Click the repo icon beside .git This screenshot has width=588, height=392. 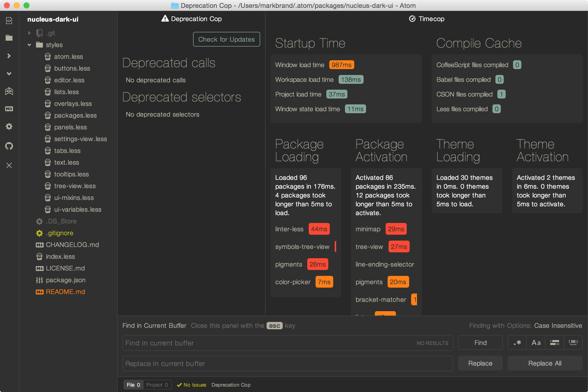(x=39, y=33)
